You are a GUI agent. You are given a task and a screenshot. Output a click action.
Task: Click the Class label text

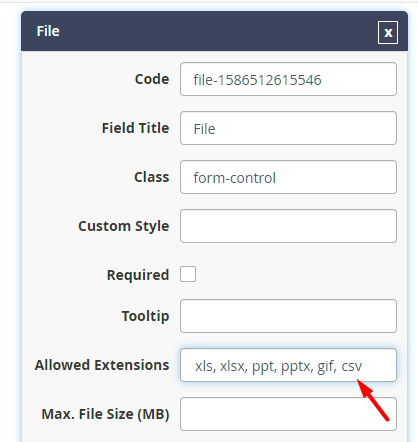tap(152, 177)
